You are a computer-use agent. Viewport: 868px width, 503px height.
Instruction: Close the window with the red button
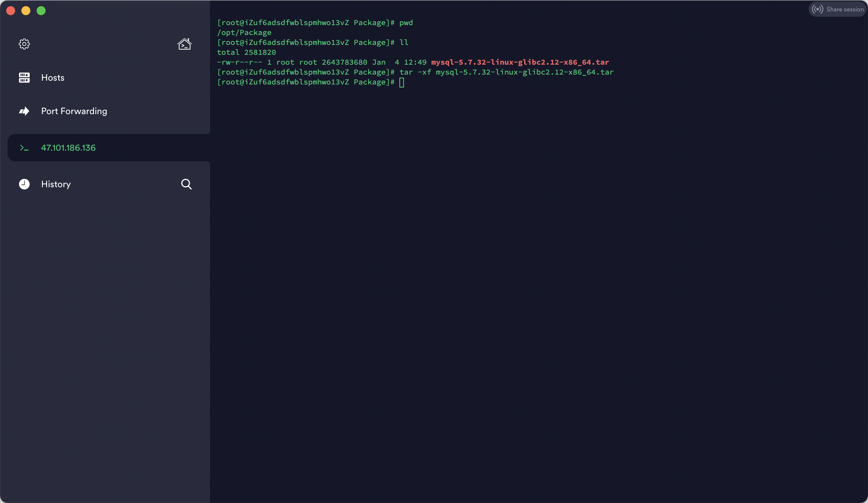point(11,11)
